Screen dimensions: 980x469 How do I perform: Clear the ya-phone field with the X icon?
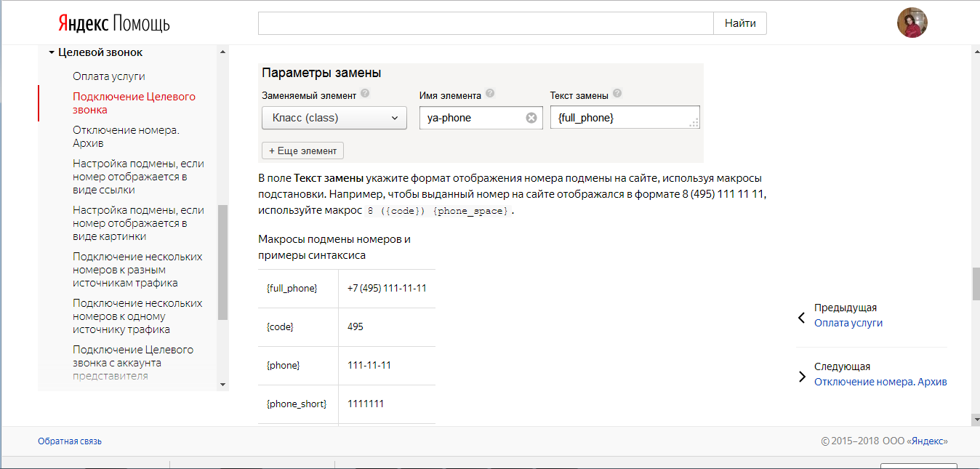click(x=531, y=117)
